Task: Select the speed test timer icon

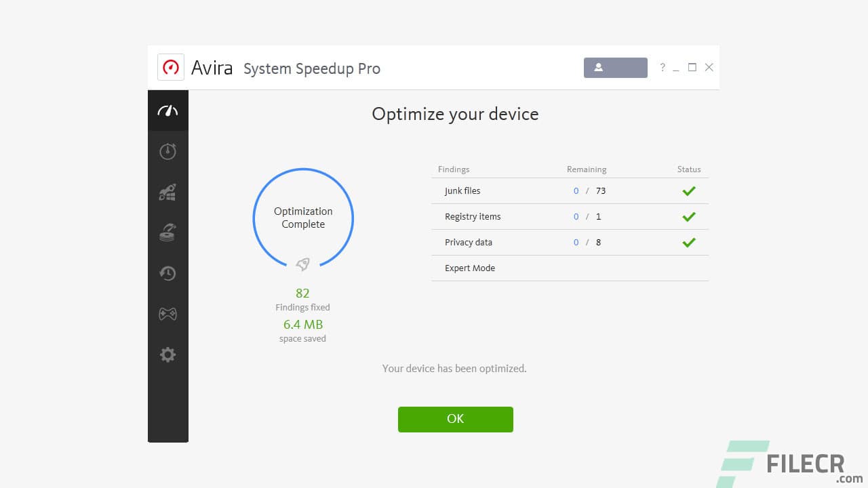Action: click(x=167, y=150)
